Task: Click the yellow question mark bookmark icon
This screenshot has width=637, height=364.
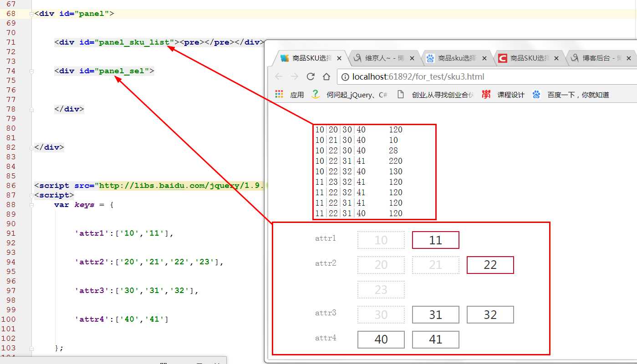Action: (315, 94)
